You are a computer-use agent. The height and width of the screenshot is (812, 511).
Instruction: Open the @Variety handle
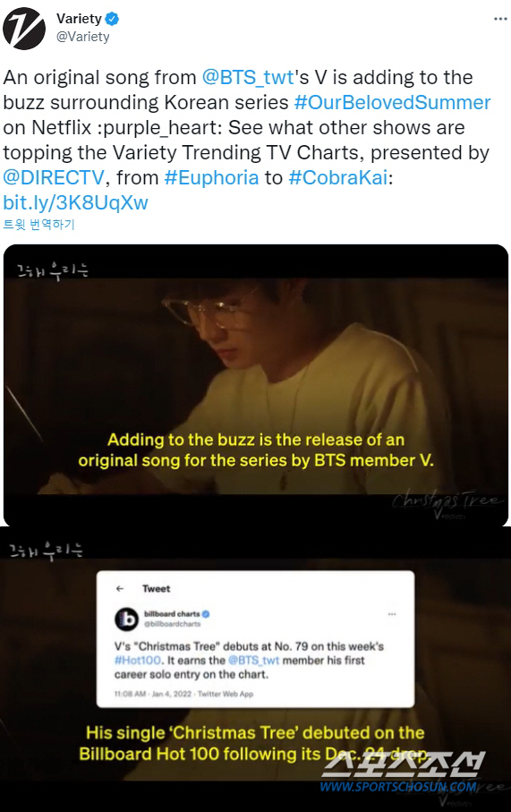(x=83, y=37)
